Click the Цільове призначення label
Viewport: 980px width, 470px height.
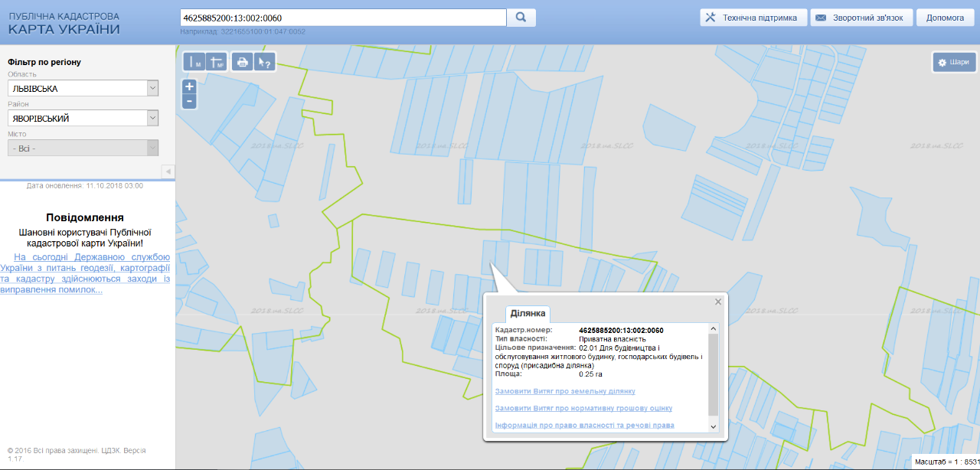click(536, 348)
